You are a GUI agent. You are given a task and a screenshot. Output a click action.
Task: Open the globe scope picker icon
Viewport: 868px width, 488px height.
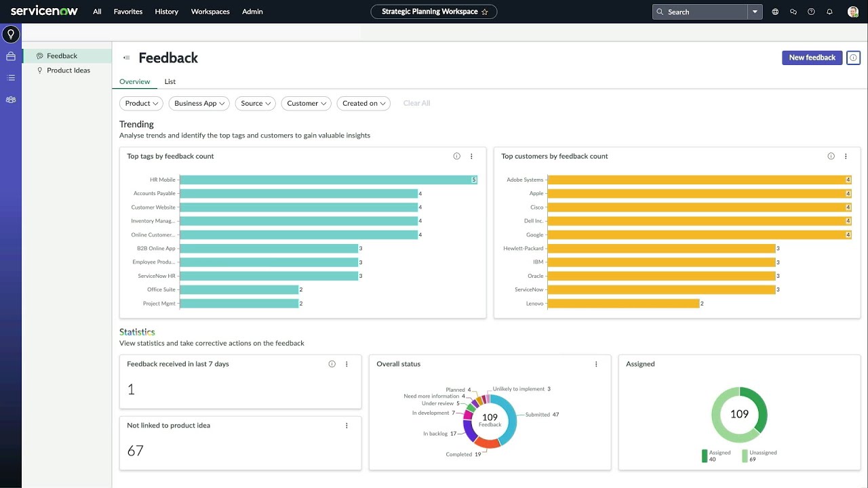point(775,12)
